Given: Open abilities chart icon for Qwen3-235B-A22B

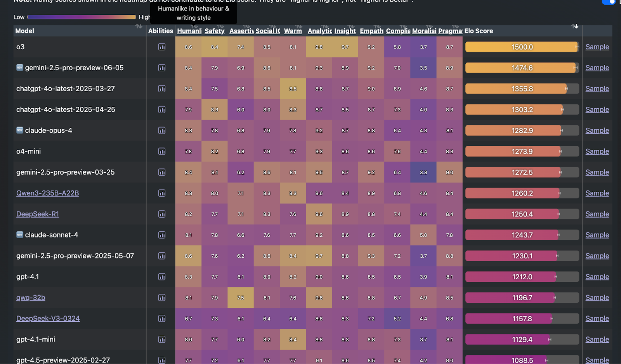Looking at the screenshot, I should pyautogui.click(x=162, y=193).
